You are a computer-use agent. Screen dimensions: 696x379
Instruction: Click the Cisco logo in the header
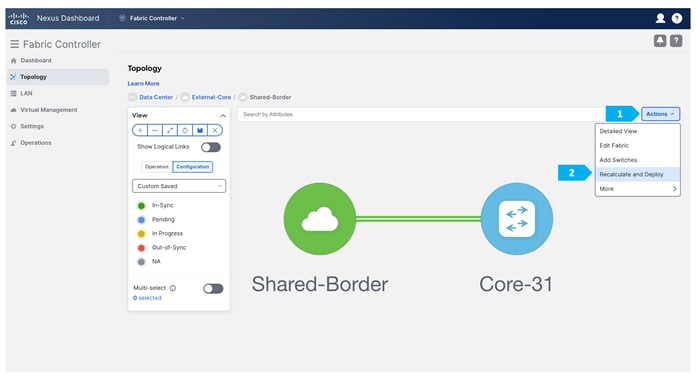point(19,18)
